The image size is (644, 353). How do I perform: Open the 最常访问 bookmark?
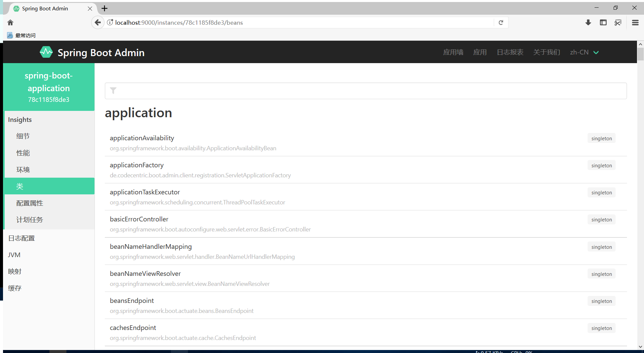[x=21, y=35]
